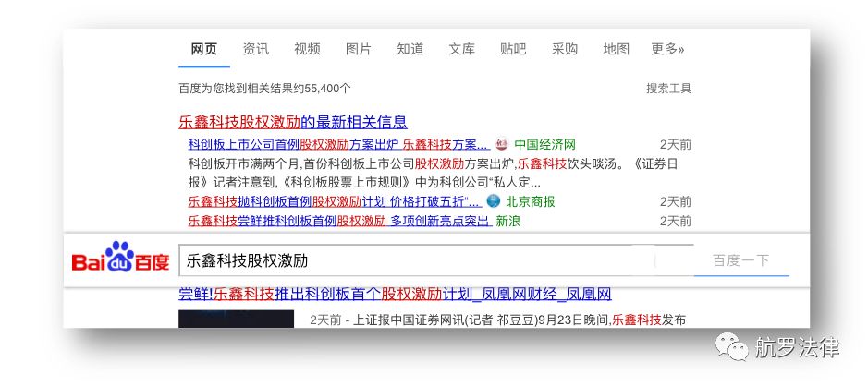Viewport: 868px width, 386px height.
Task: Go to the 图片 tab
Action: 358,49
